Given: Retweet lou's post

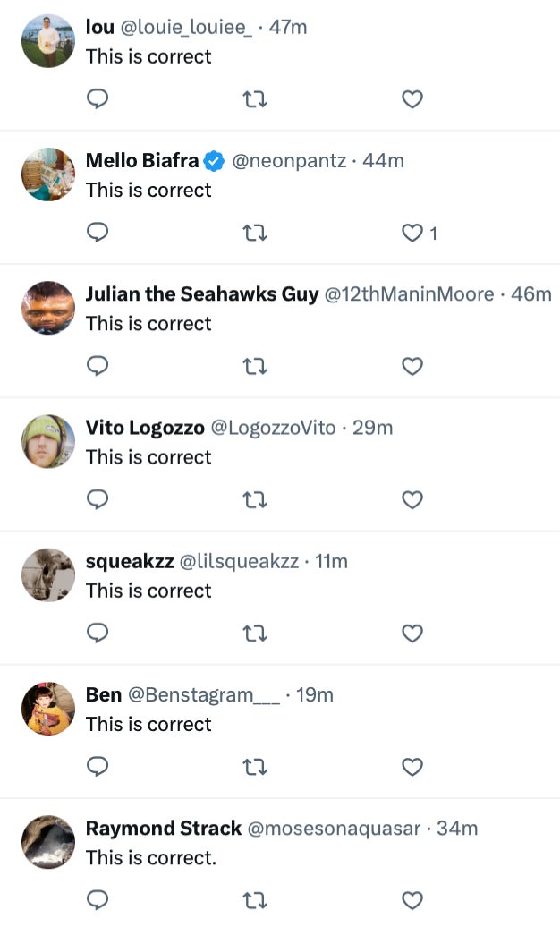Looking at the screenshot, I should click(x=255, y=100).
